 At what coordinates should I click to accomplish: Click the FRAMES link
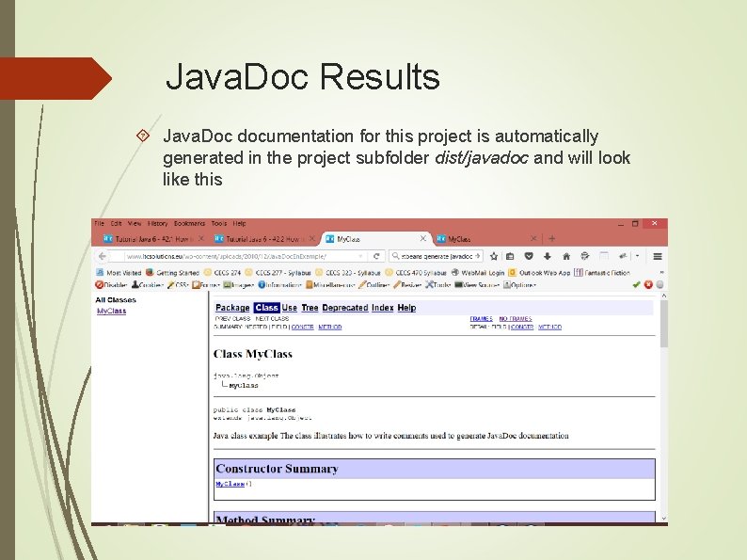click(x=481, y=318)
